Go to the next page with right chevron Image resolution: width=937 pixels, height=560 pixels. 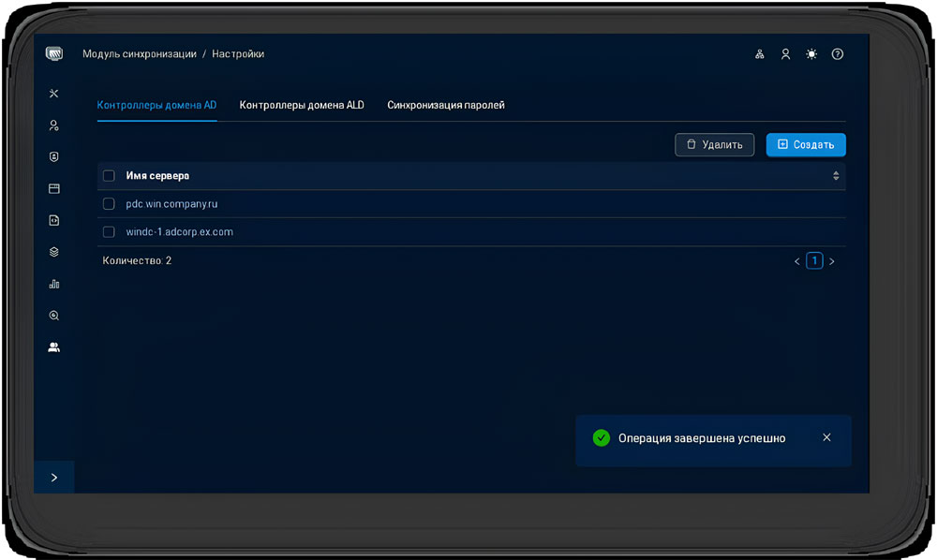point(832,261)
